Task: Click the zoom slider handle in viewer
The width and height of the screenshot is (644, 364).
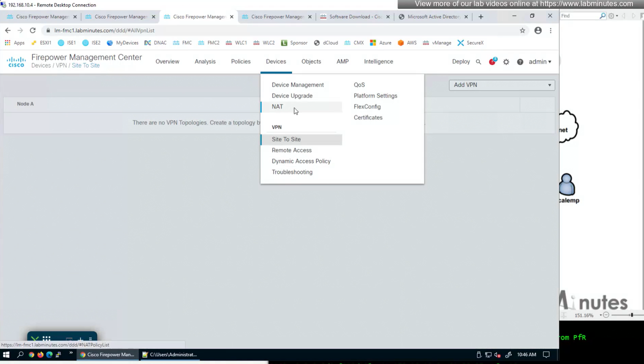Action: (x=632, y=315)
